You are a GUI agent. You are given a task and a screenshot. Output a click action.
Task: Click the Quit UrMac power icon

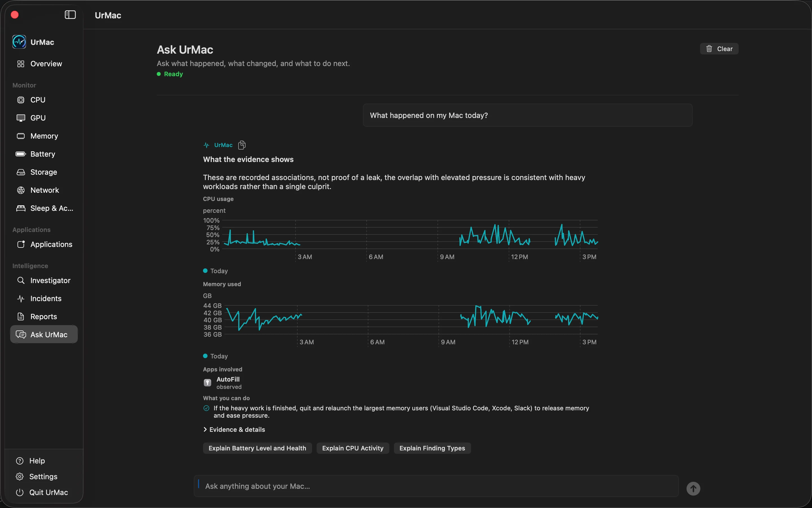20,492
